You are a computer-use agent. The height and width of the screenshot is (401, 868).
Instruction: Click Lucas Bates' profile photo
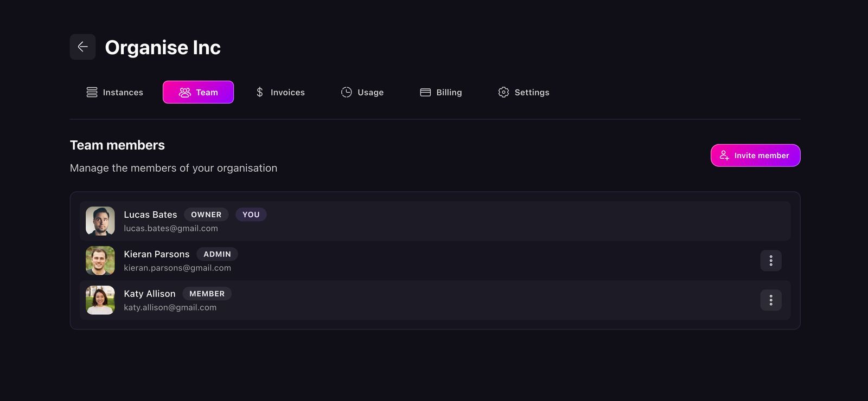coord(100,221)
